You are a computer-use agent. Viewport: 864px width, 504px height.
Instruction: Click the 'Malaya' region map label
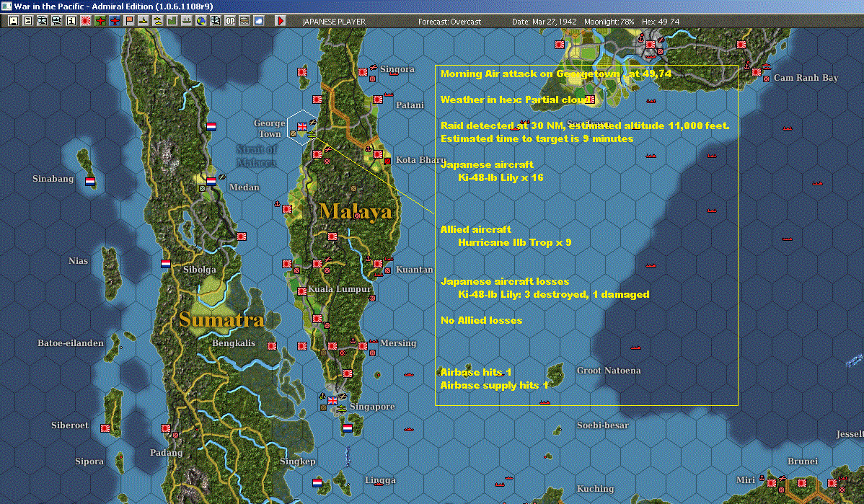click(x=356, y=211)
